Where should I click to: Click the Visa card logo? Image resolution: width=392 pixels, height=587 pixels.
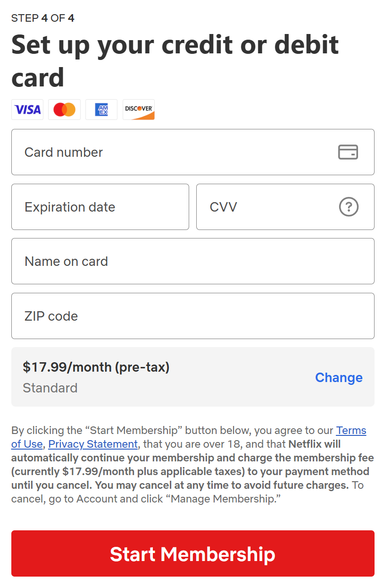click(27, 110)
